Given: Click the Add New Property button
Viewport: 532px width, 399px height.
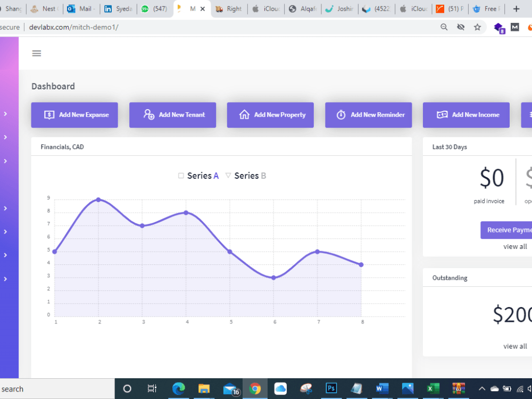Looking at the screenshot, I should coord(270,115).
